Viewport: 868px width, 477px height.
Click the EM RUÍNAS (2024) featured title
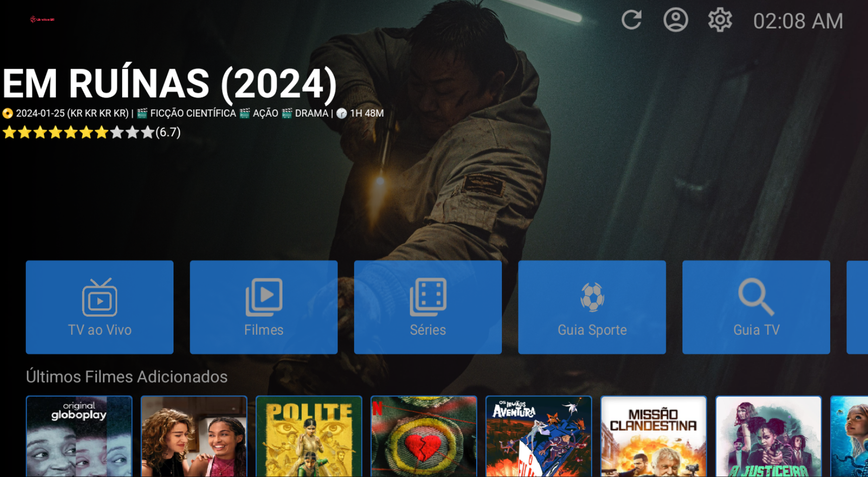[x=169, y=84]
